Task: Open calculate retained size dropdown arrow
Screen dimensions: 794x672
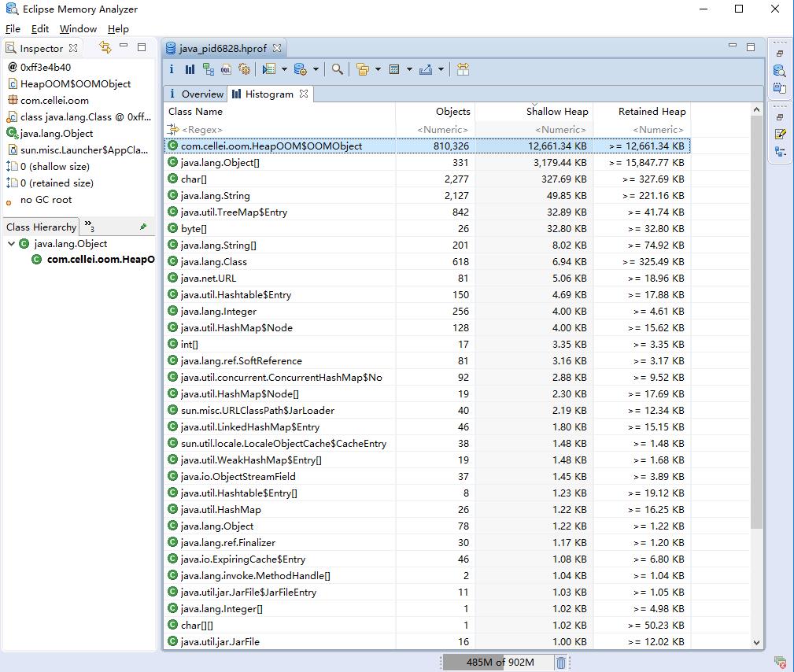Action: pos(409,69)
